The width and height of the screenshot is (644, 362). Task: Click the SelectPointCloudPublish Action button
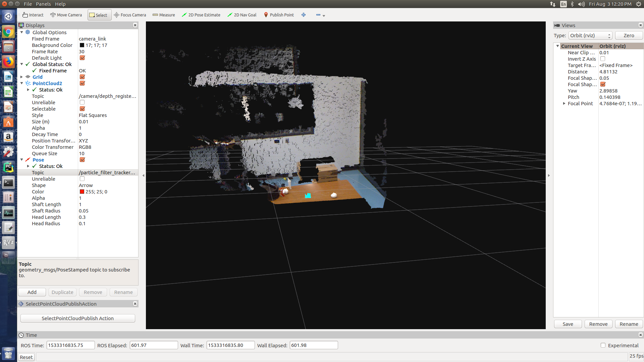click(x=77, y=318)
